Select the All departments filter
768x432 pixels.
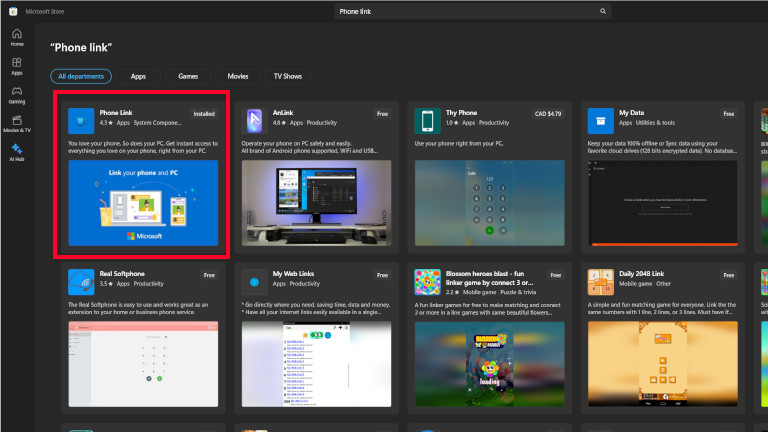[x=84, y=76]
